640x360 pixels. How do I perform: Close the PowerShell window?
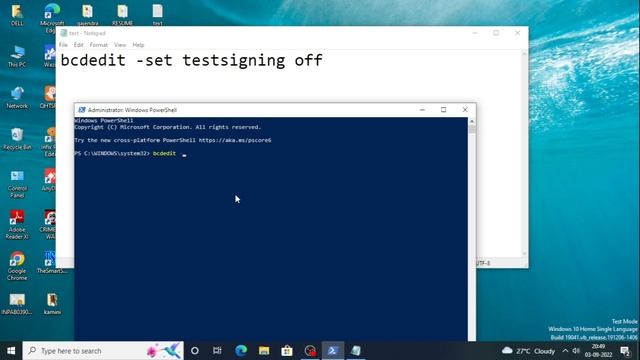[465, 110]
